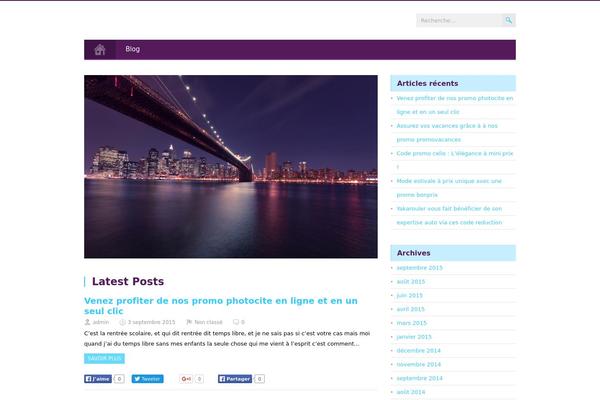This screenshot has height=400, width=600.
Task: Focus the Recherche search field
Action: coord(459,20)
